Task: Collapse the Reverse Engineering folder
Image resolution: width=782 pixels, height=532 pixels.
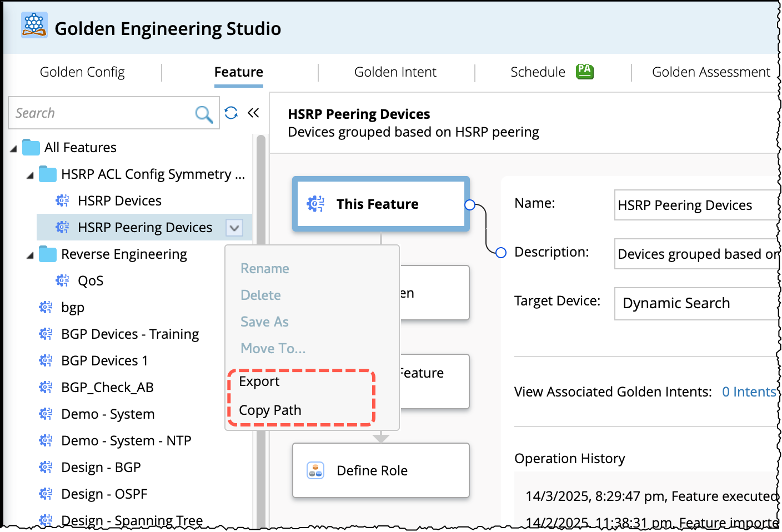Action: tap(31, 255)
